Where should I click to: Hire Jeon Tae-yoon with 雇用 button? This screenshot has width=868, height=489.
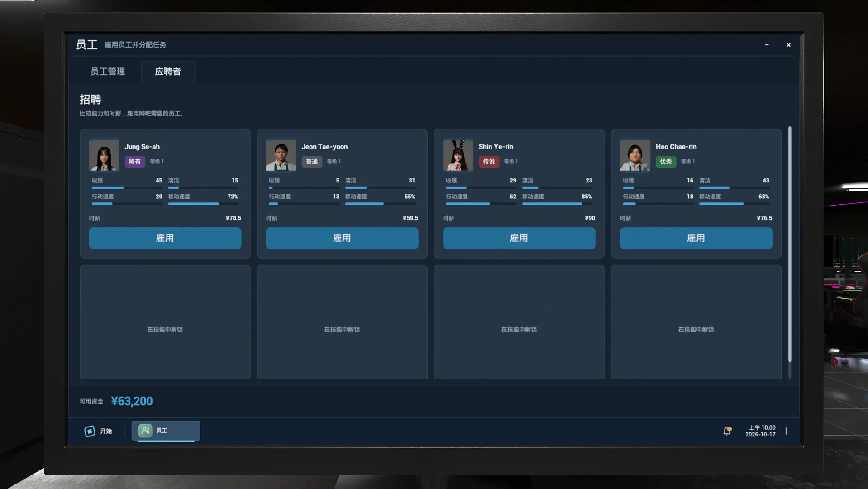pyautogui.click(x=342, y=238)
